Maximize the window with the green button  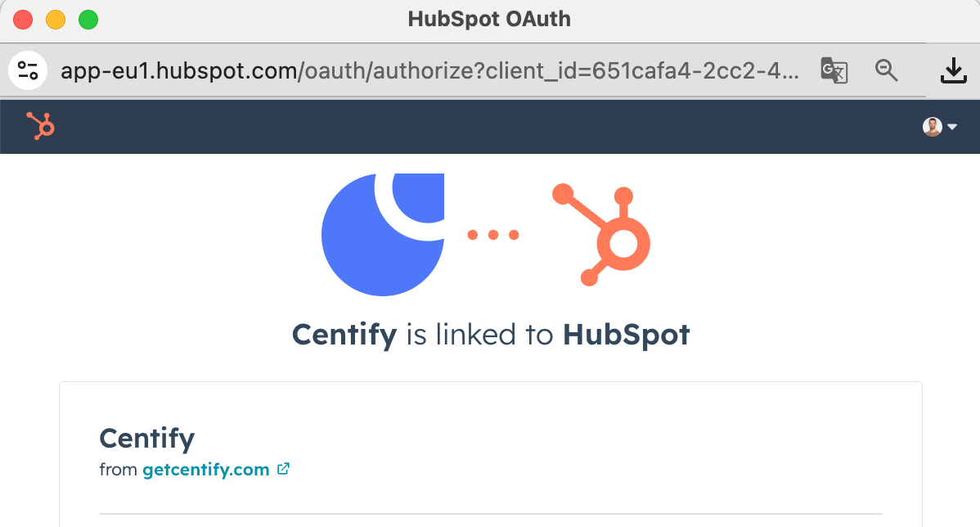88,20
